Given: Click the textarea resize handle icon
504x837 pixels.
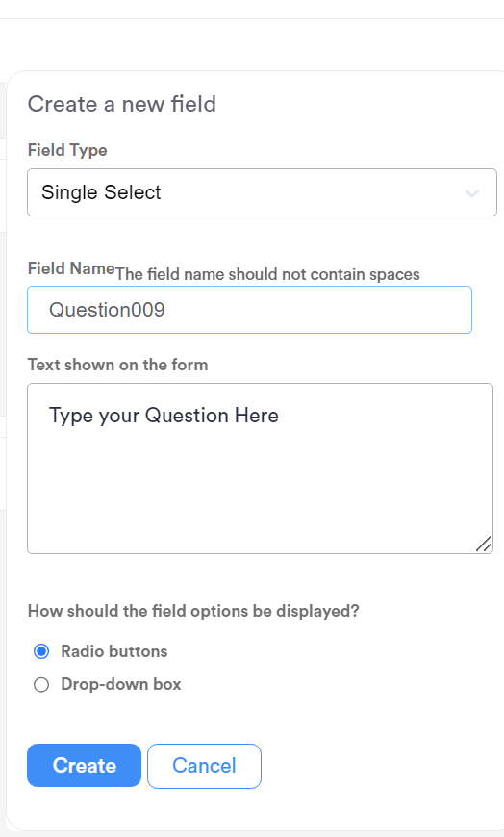Looking at the screenshot, I should [x=484, y=544].
